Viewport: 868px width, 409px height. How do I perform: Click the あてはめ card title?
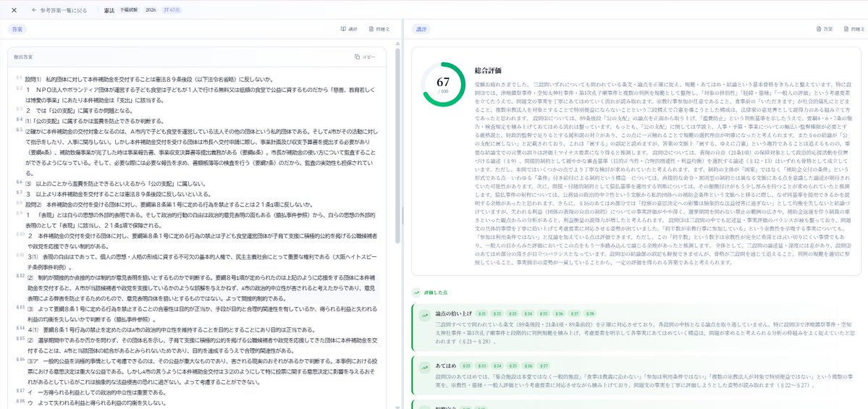click(x=446, y=366)
